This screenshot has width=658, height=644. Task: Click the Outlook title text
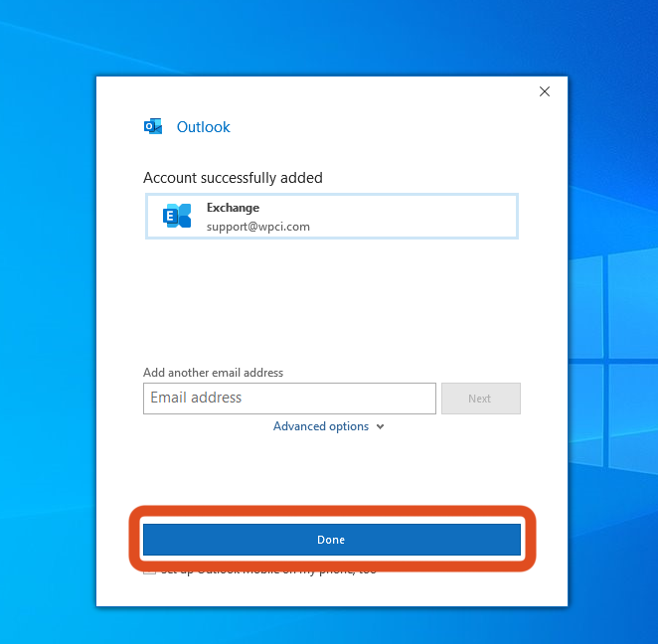[x=203, y=127]
